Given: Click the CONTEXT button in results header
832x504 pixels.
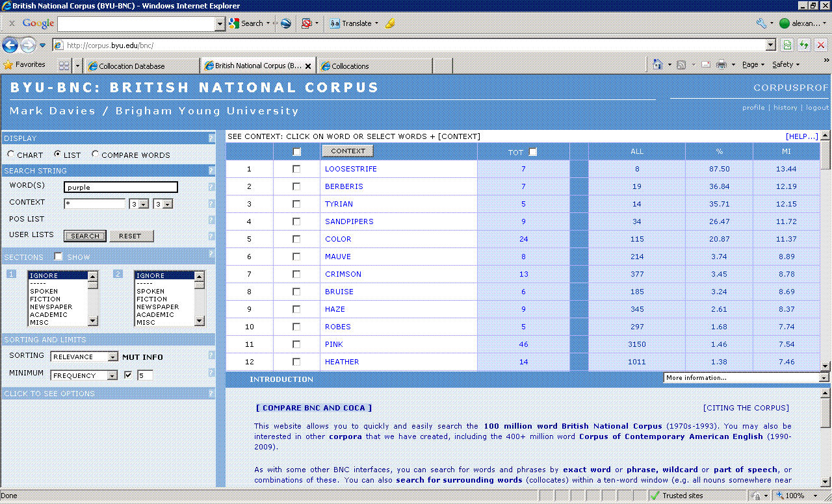Looking at the screenshot, I should (x=348, y=151).
